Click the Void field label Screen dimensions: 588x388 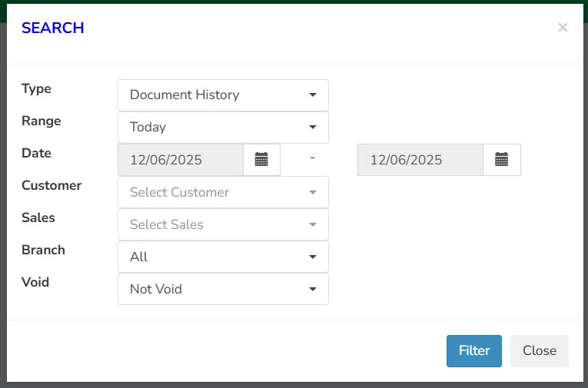[35, 282]
